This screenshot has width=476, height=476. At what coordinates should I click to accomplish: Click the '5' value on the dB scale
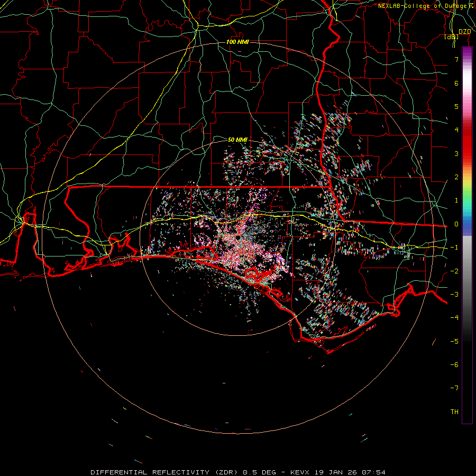click(x=456, y=106)
